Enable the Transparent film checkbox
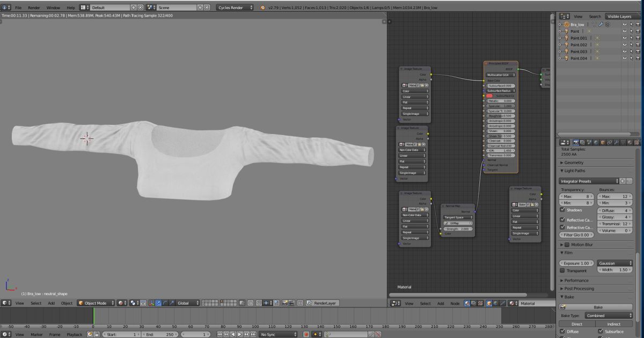The image size is (644, 338). click(x=562, y=270)
